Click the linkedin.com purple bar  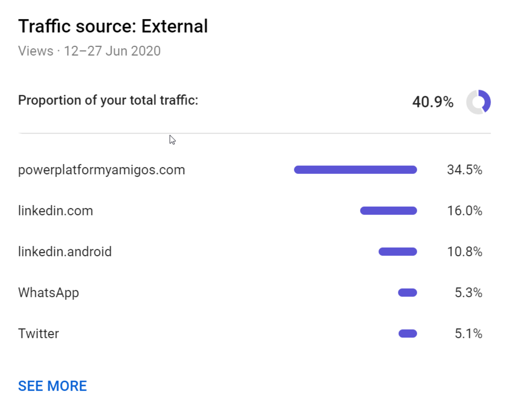(x=388, y=211)
